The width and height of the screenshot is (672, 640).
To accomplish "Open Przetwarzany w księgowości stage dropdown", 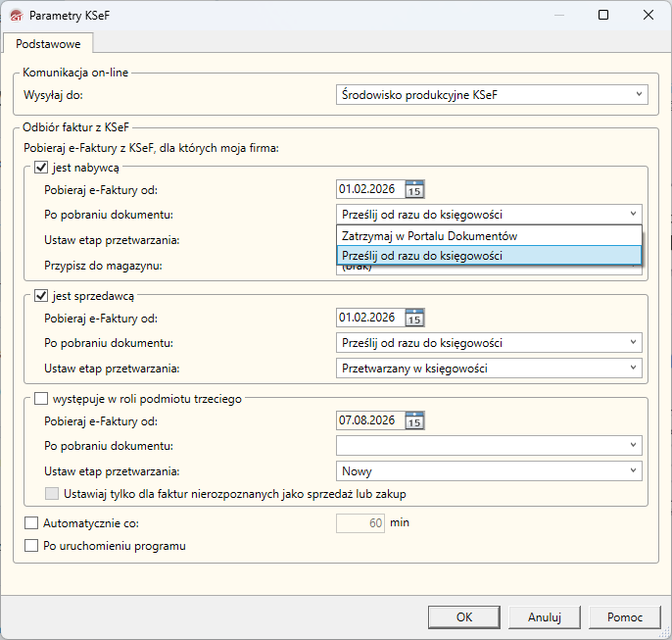I will [489, 369].
